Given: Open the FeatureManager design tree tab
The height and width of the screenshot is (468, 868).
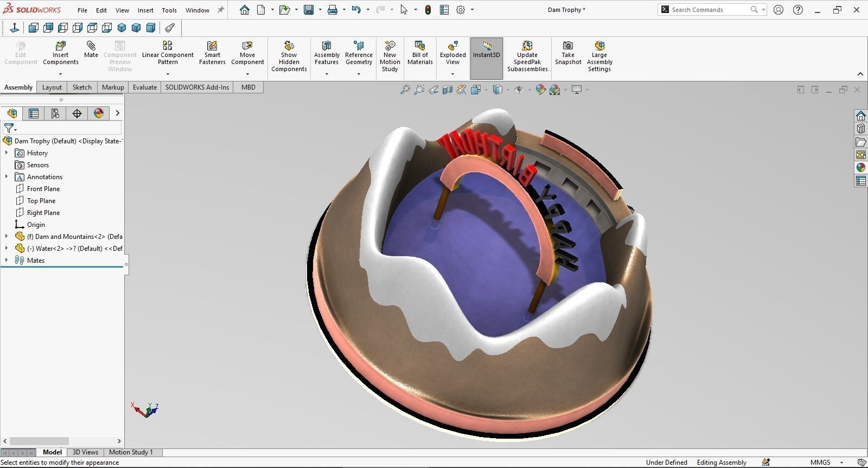Looking at the screenshot, I should [x=12, y=113].
